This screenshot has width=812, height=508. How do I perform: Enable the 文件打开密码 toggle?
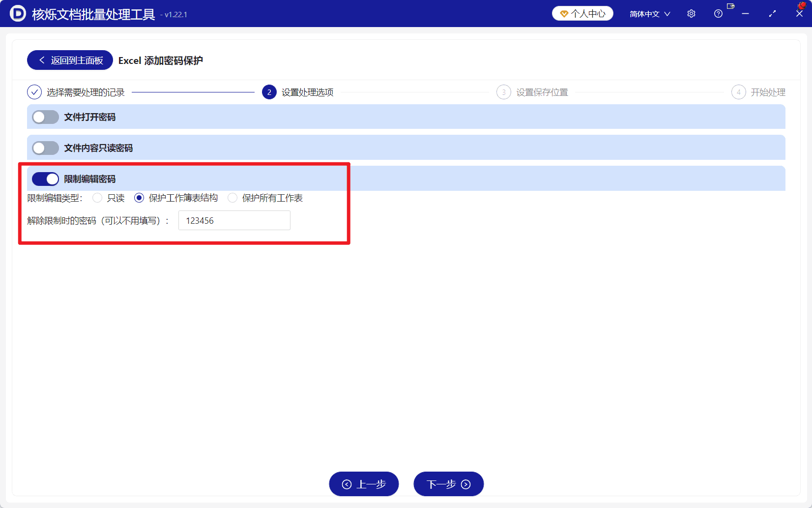[x=45, y=117]
